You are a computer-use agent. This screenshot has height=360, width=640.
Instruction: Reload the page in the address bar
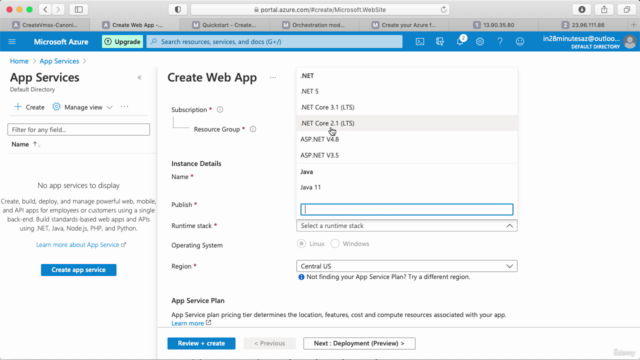pos(443,9)
